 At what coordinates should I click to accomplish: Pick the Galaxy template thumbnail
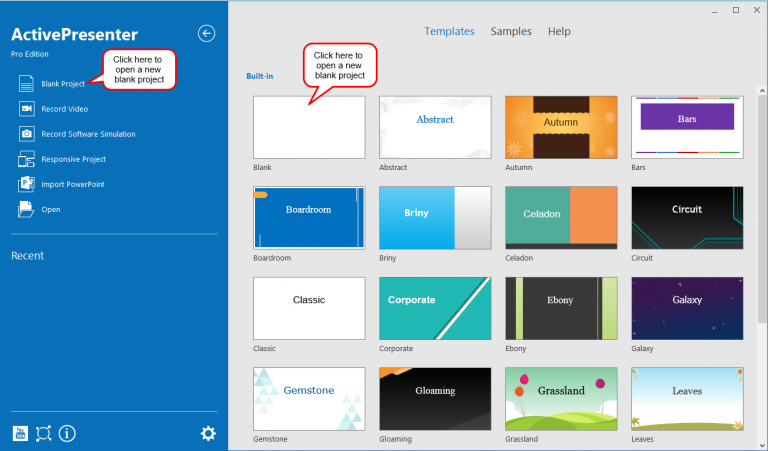point(687,309)
